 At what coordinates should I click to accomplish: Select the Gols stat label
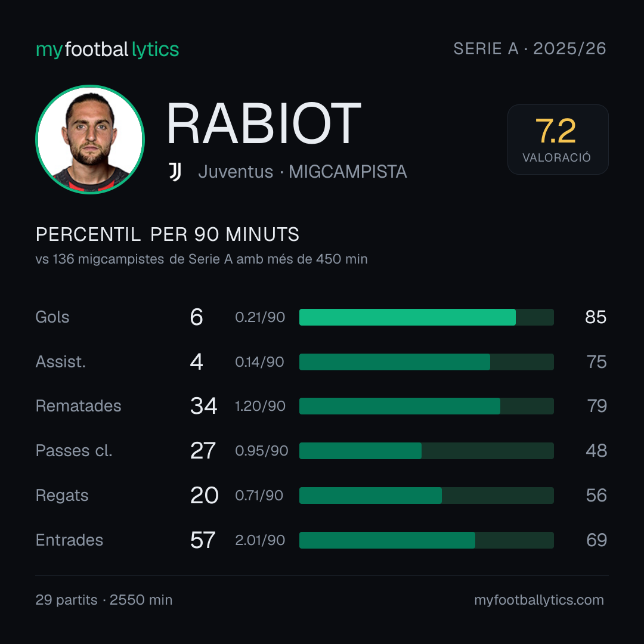pyautogui.click(x=52, y=317)
